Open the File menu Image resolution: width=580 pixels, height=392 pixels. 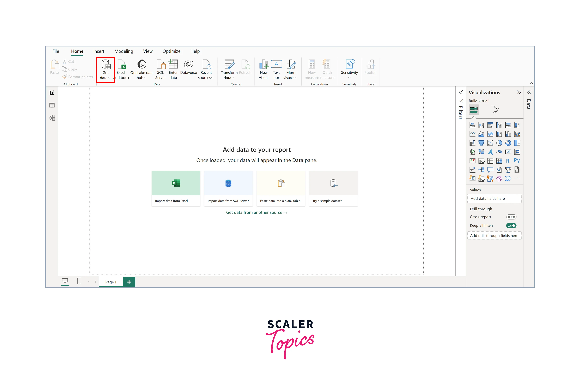[x=56, y=51]
